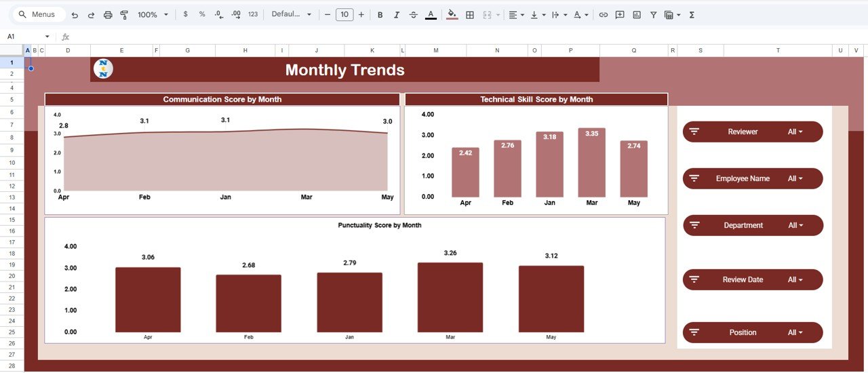Open the fill color picker
Image resolution: width=868 pixels, height=373 pixels.
point(452,14)
